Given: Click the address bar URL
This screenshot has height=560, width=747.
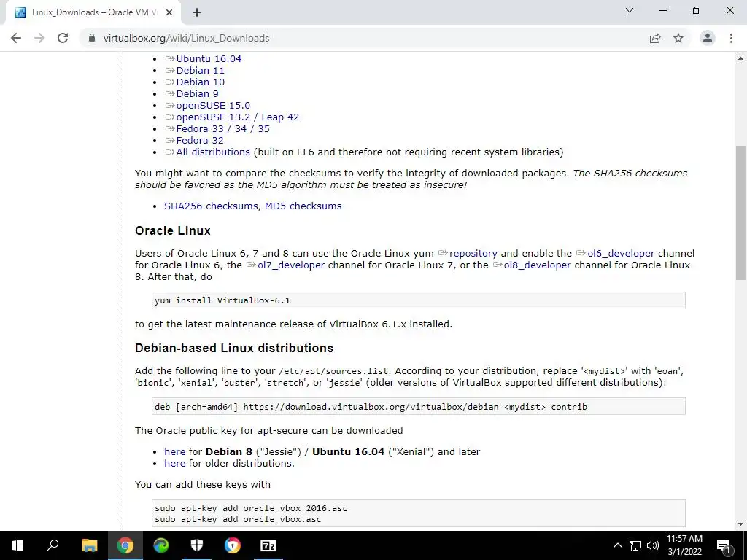Looking at the screenshot, I should 186,38.
